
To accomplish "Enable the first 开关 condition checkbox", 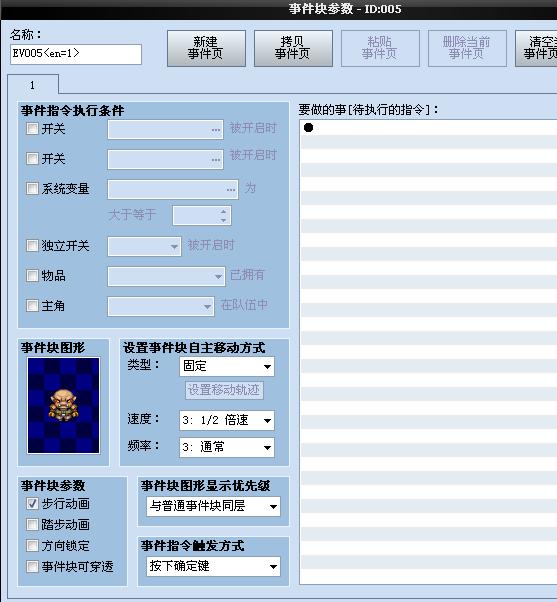I will [32, 128].
